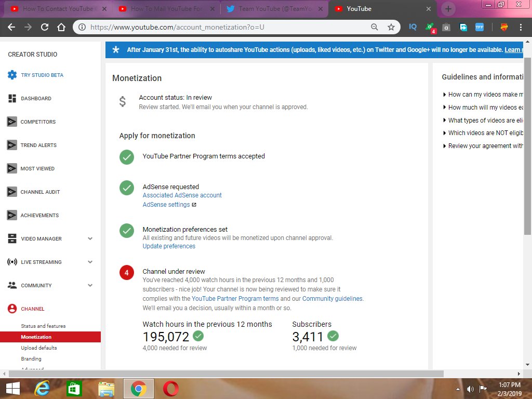Click the Community people icon
This screenshot has width=532, height=399.
[12, 285]
